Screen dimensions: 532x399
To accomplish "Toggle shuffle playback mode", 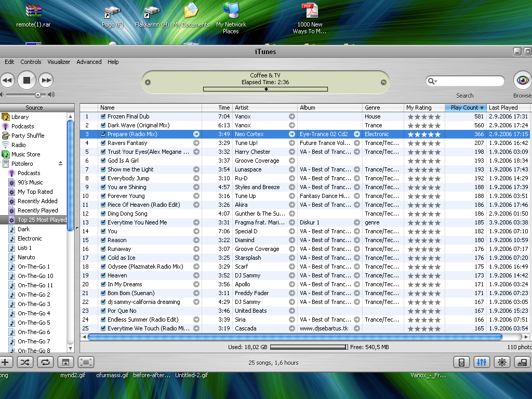I will point(25,362).
